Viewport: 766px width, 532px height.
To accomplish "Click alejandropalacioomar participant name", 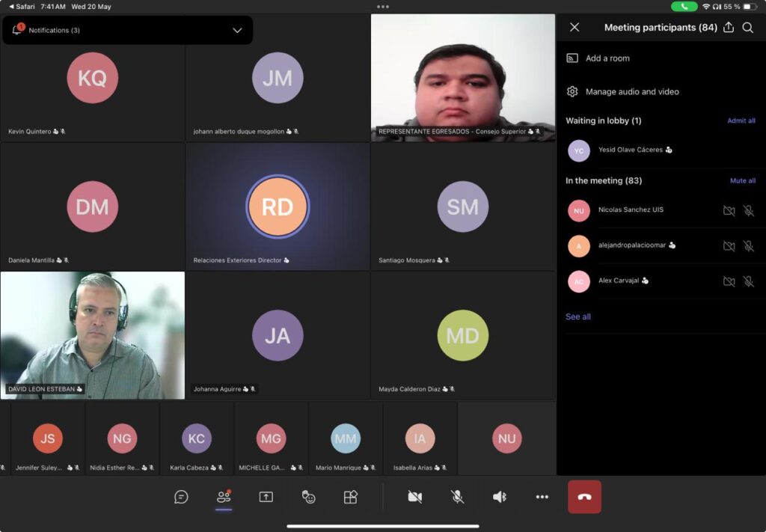I will tap(631, 245).
